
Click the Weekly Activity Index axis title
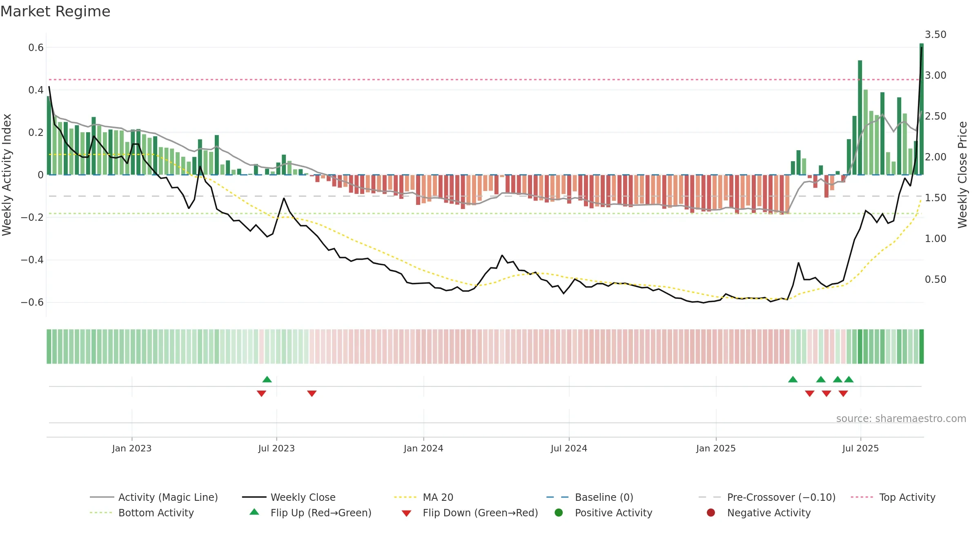click(7, 175)
